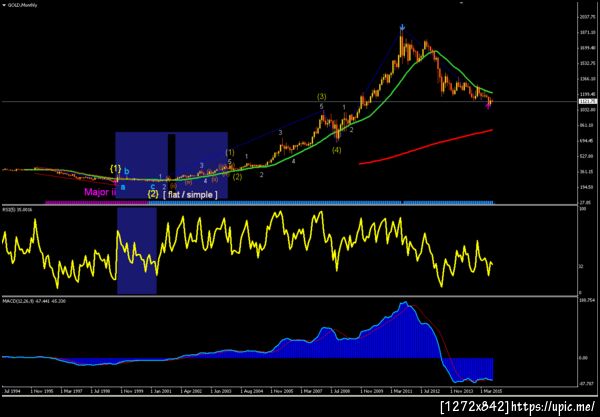Select the blue 'a' wave label

123,187
